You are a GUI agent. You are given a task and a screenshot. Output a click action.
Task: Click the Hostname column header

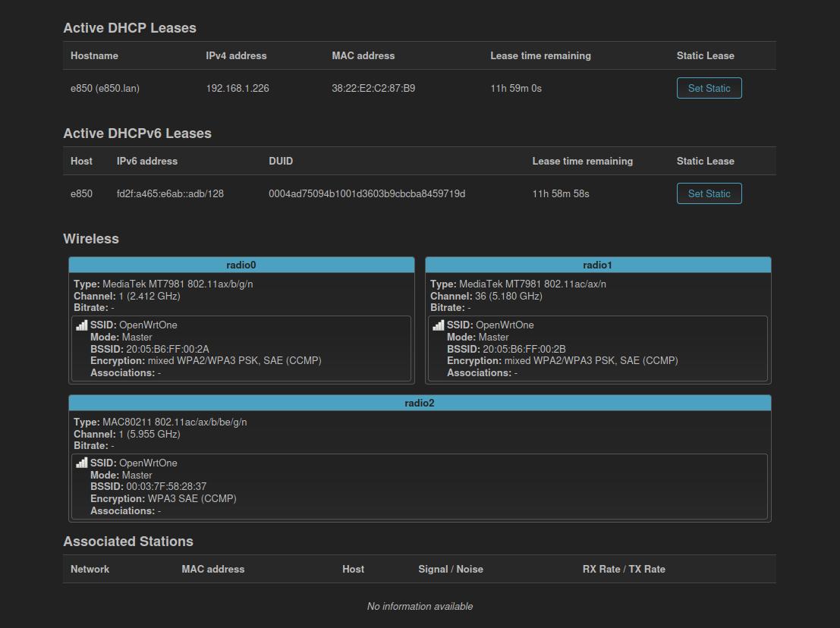coord(94,55)
